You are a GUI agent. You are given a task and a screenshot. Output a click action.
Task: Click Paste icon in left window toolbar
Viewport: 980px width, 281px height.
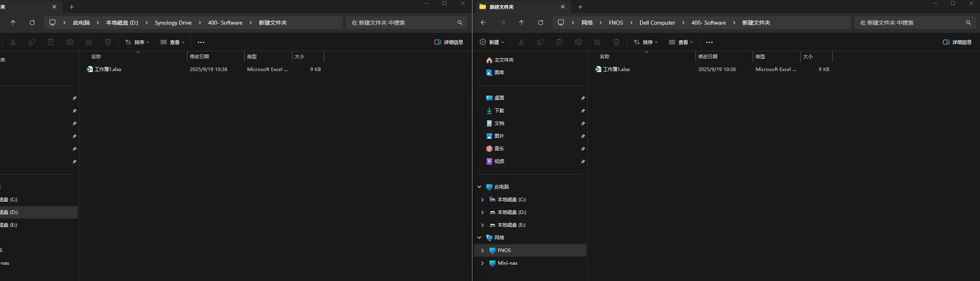point(51,42)
